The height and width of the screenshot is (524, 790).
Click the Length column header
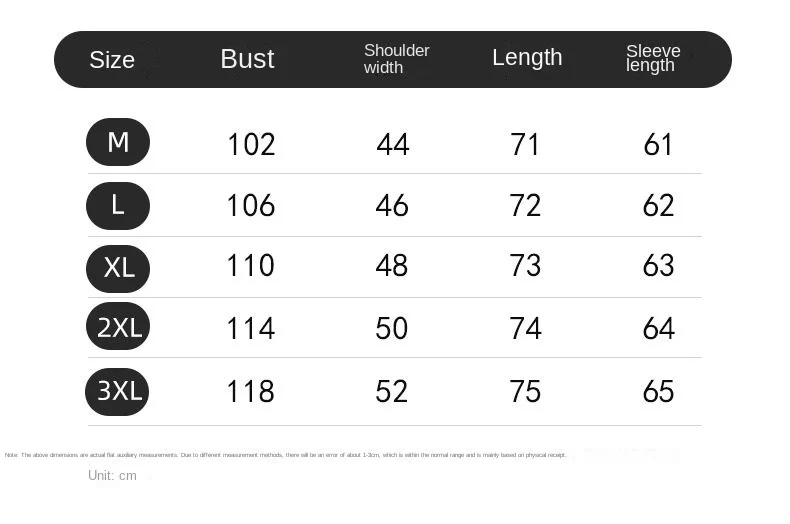tap(527, 58)
